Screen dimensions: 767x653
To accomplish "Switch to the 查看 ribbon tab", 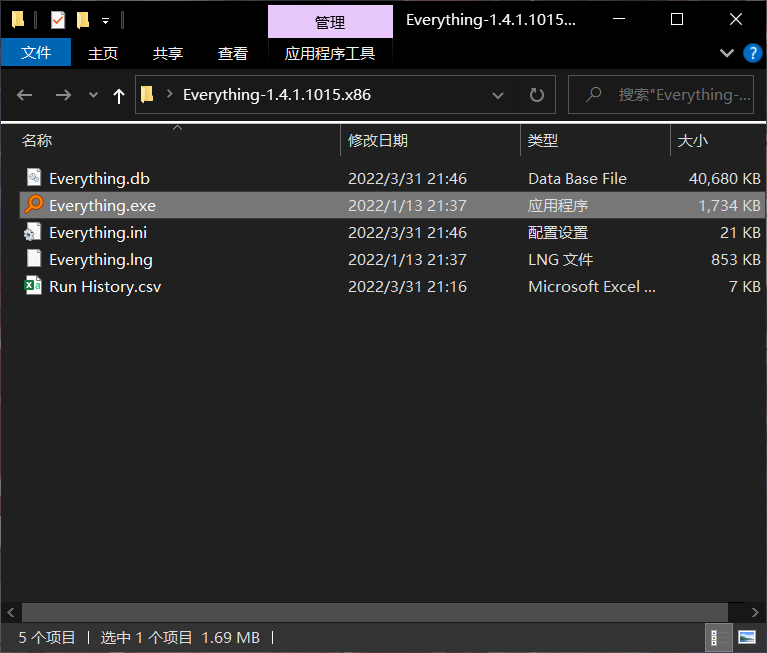I will click(233, 53).
